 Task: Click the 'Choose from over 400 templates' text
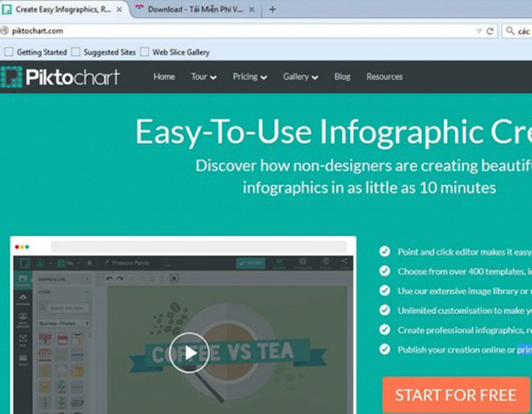tap(465, 272)
